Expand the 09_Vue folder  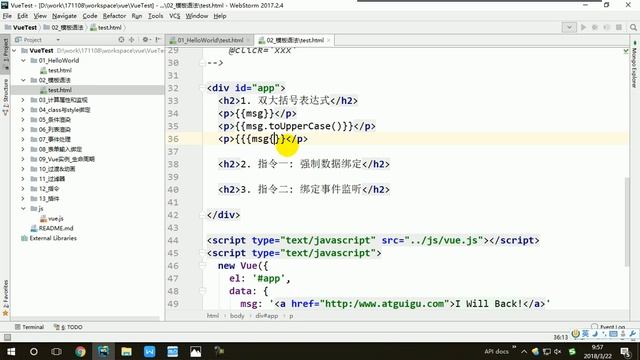23,159
